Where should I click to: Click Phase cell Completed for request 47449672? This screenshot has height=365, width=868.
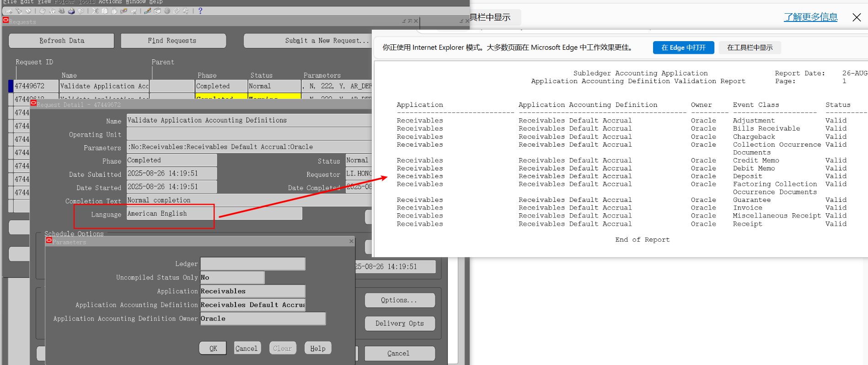221,86
